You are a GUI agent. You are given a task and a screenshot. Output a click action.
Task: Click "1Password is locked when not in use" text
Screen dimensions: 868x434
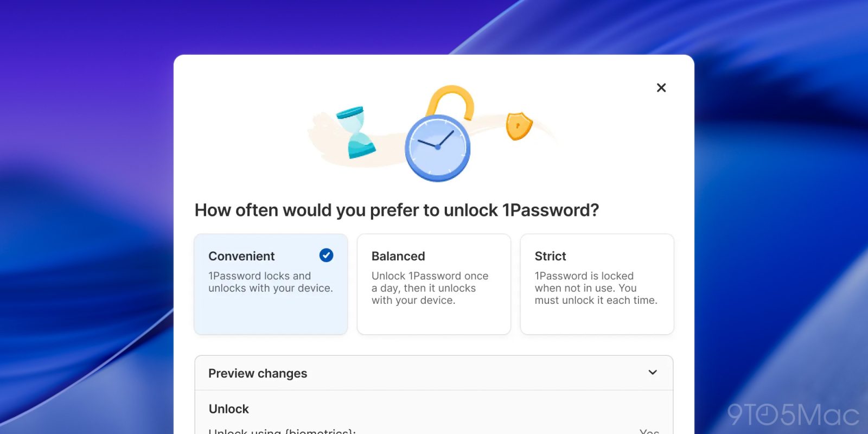click(596, 288)
